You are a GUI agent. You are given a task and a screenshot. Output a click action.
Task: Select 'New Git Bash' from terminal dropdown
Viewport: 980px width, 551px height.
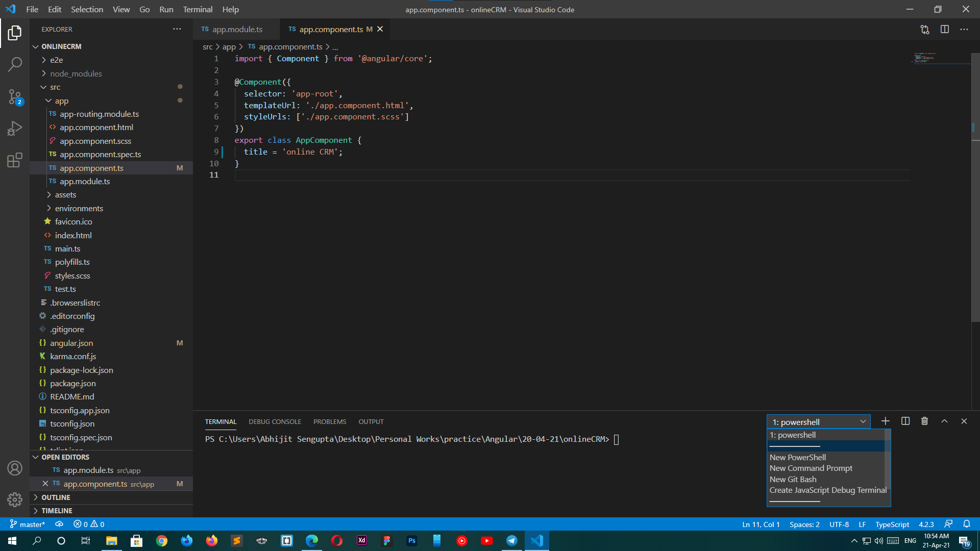pyautogui.click(x=793, y=479)
